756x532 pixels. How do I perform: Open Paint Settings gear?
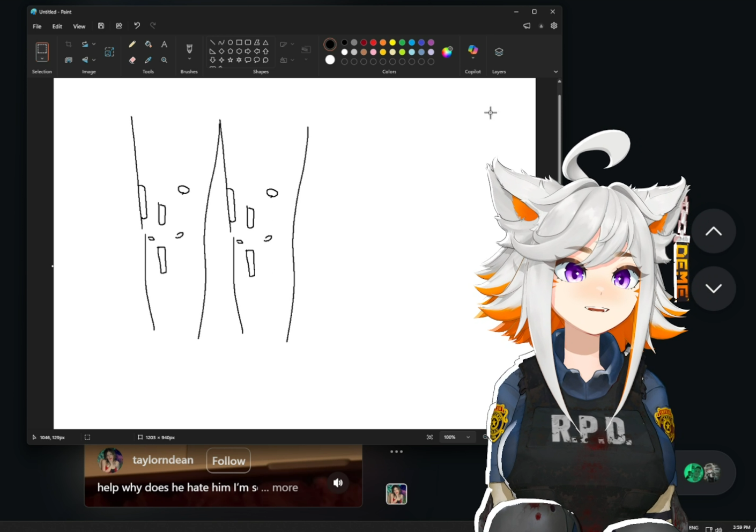coord(554,26)
